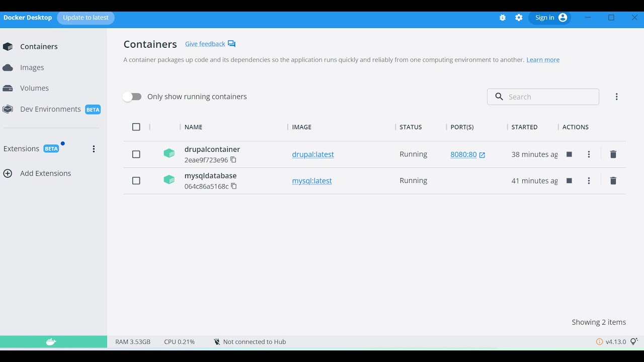Image resolution: width=644 pixels, height=362 pixels.
Task: Select Add Extensions label
Action: pos(45,173)
